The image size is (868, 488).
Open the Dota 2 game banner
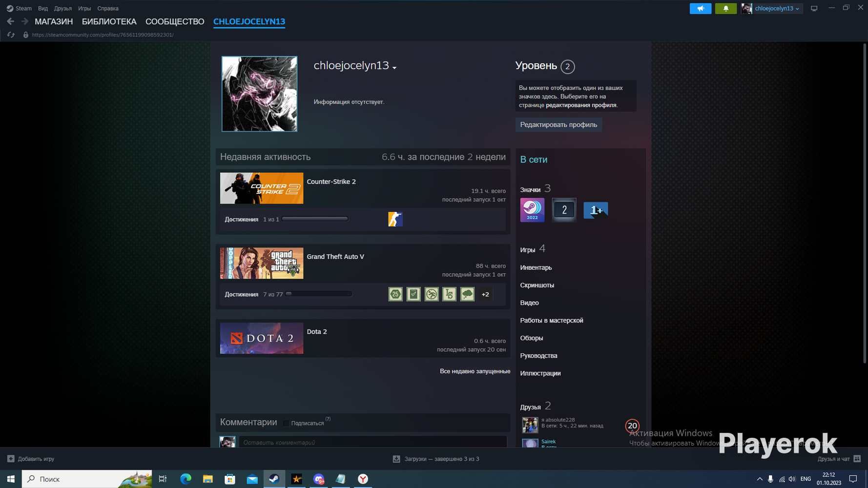262,338
